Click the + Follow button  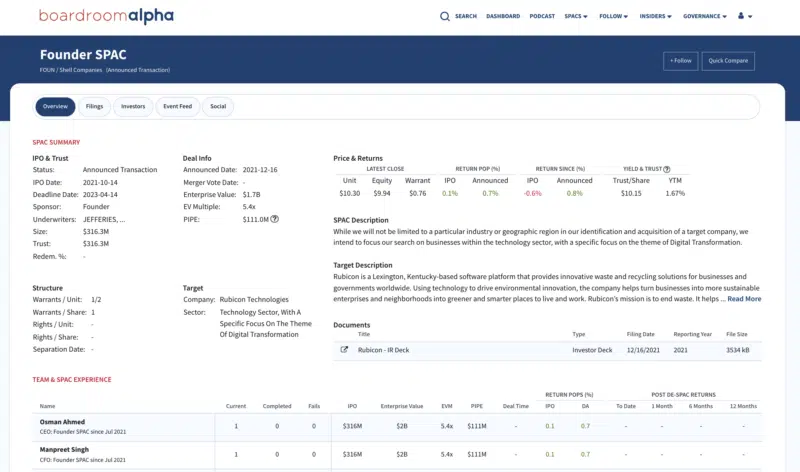681,61
